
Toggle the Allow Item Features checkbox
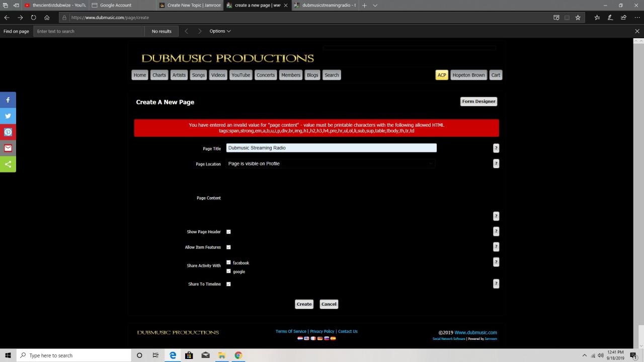pos(228,247)
